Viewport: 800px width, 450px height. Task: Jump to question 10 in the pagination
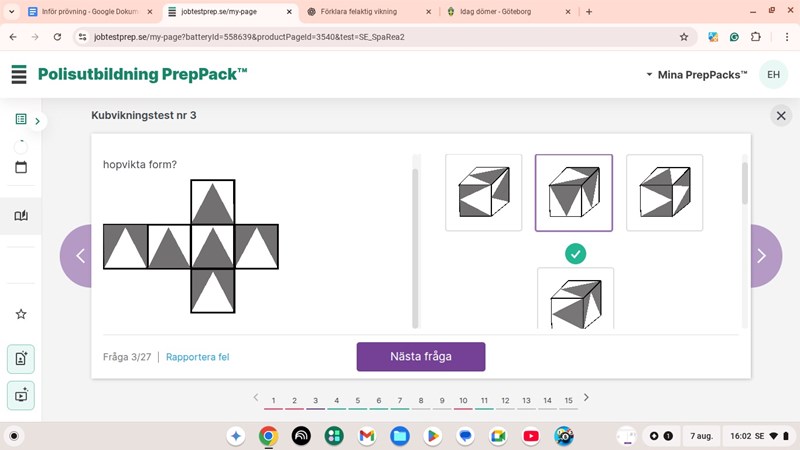(x=463, y=401)
